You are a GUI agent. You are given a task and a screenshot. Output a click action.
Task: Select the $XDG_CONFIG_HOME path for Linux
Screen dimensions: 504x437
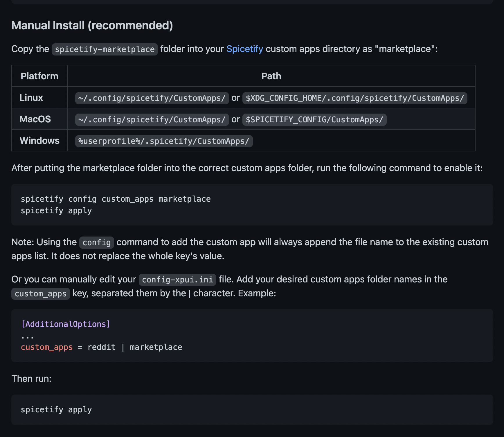(x=355, y=98)
